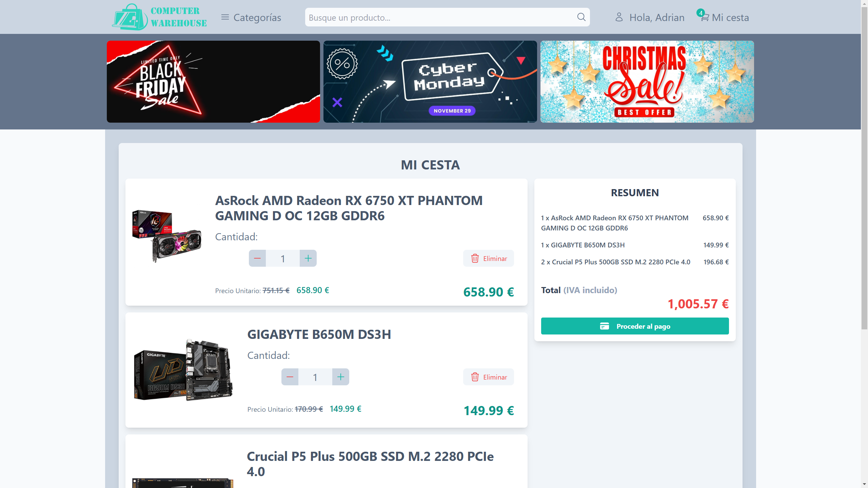Click the quantity field of AsRock Radeon item

(283, 258)
